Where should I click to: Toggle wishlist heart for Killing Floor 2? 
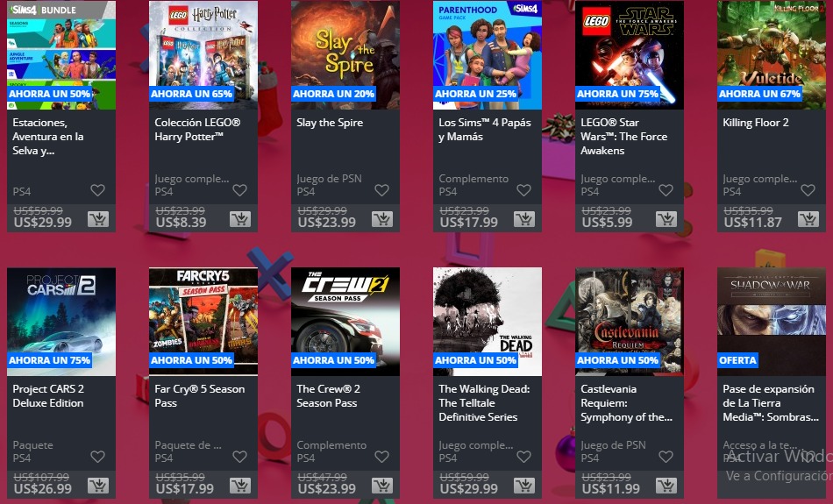808,190
